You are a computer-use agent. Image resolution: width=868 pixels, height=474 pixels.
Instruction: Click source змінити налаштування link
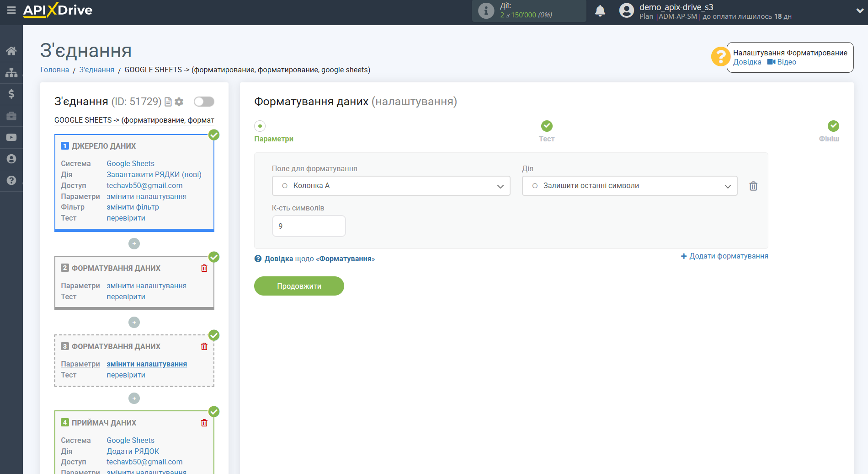coord(147,197)
